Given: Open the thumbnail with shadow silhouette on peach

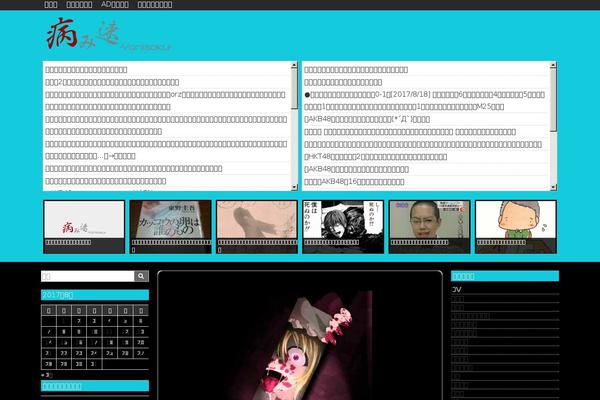Looking at the screenshot, I should (x=257, y=227).
